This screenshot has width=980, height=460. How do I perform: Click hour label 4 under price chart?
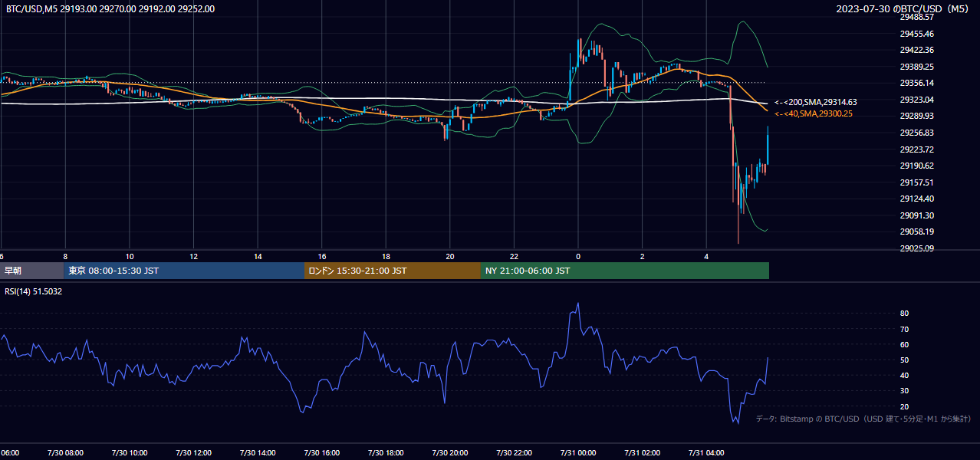click(x=706, y=256)
